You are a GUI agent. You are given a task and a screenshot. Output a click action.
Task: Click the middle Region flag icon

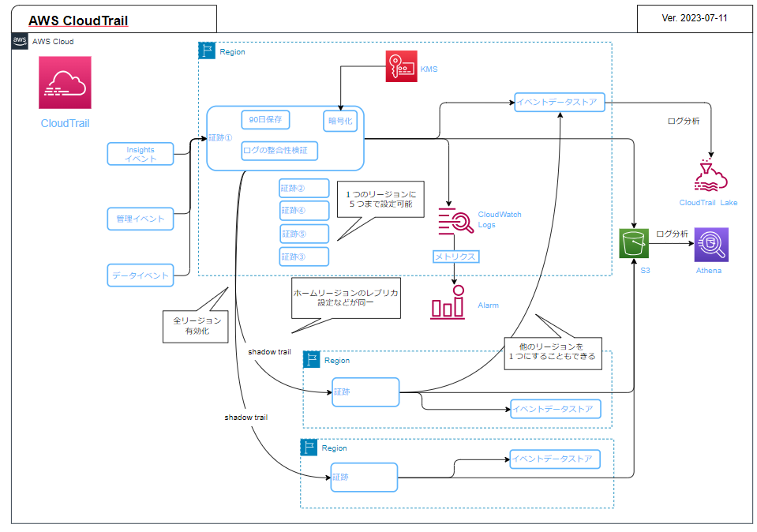[x=311, y=359]
